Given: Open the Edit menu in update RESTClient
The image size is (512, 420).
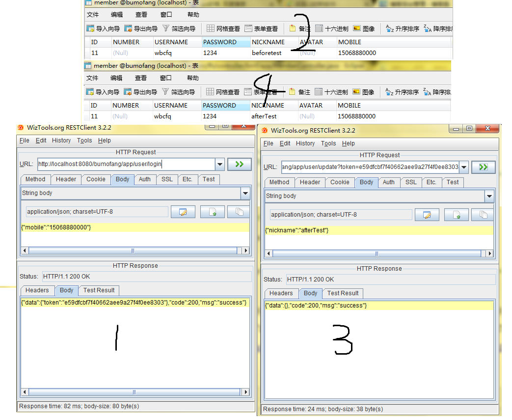Looking at the screenshot, I should (x=285, y=143).
